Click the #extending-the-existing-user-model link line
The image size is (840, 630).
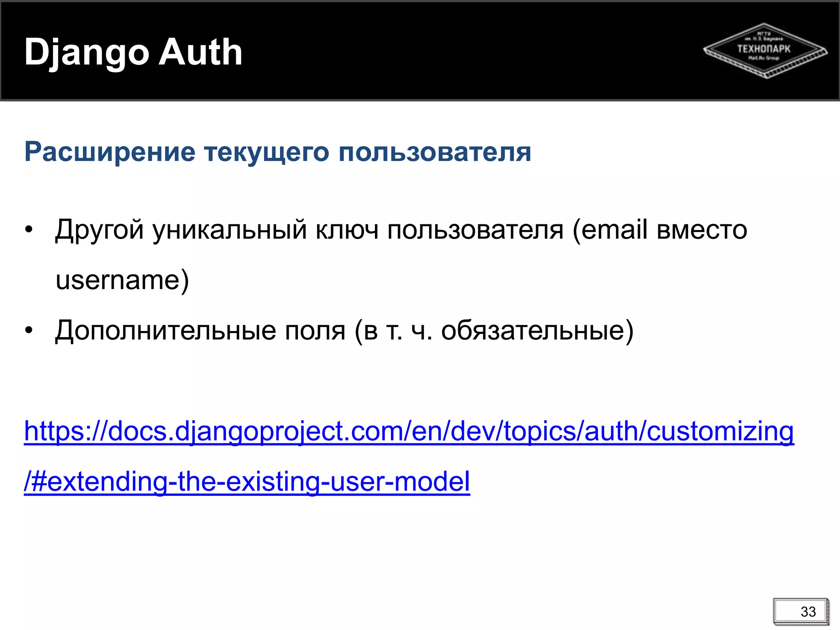click(x=247, y=482)
